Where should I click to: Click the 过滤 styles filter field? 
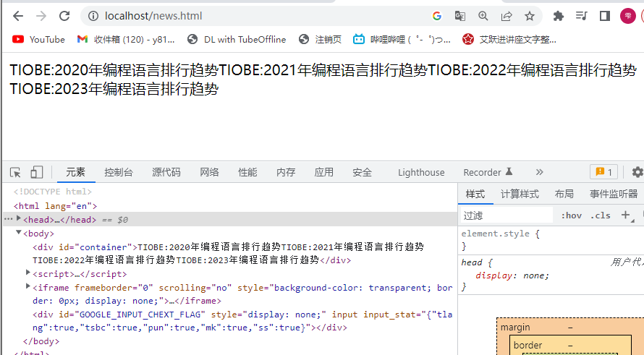507,215
